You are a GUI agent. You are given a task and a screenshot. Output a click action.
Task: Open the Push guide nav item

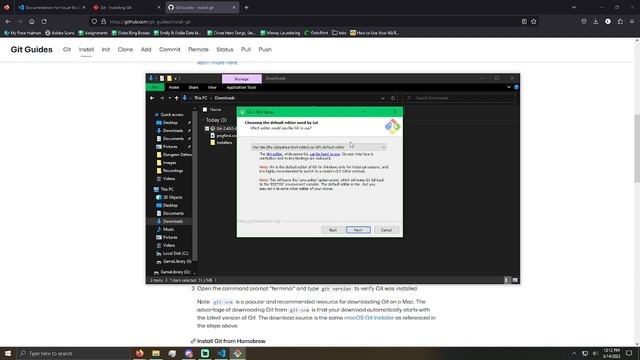265,49
